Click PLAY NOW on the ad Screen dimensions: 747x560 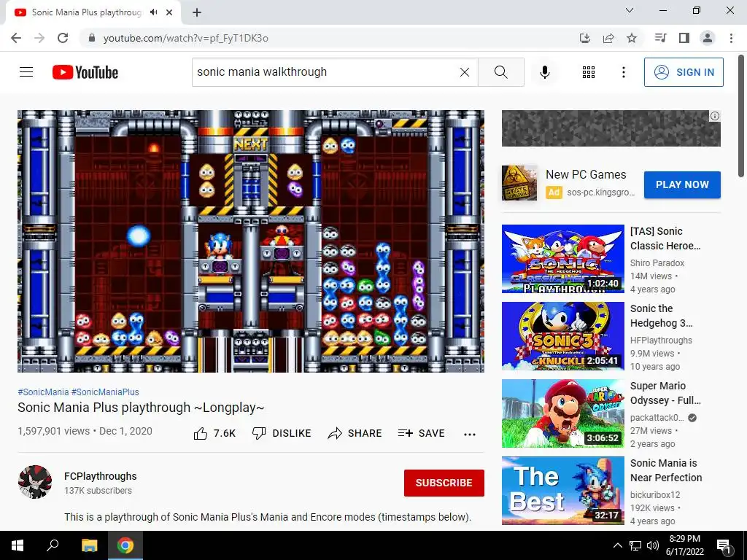[682, 184]
